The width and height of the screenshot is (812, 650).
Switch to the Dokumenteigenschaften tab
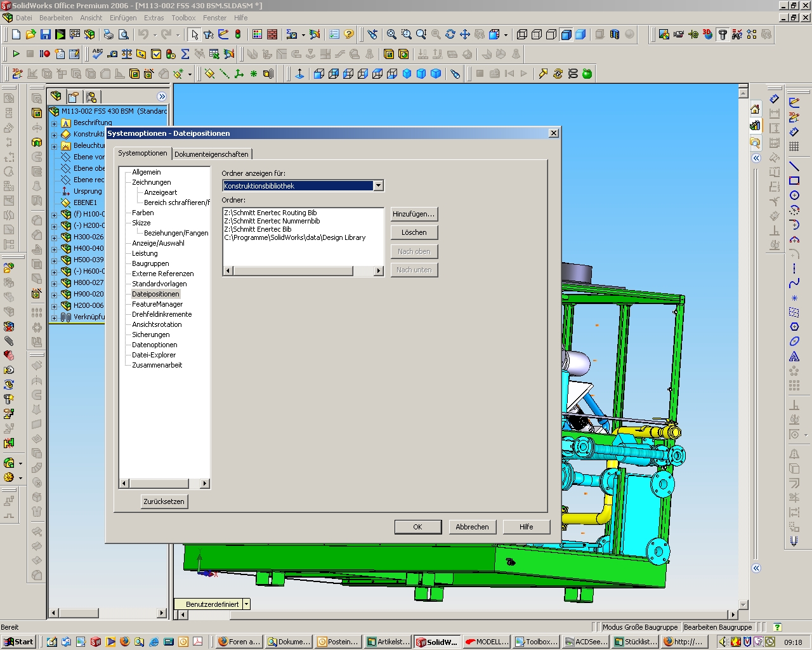(x=211, y=154)
